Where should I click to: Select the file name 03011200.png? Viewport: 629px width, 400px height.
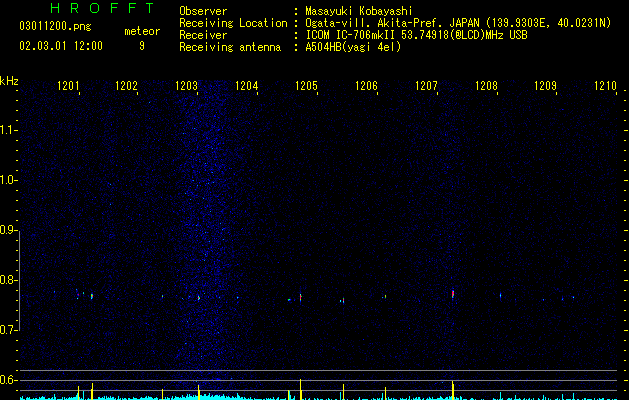pyautogui.click(x=55, y=27)
